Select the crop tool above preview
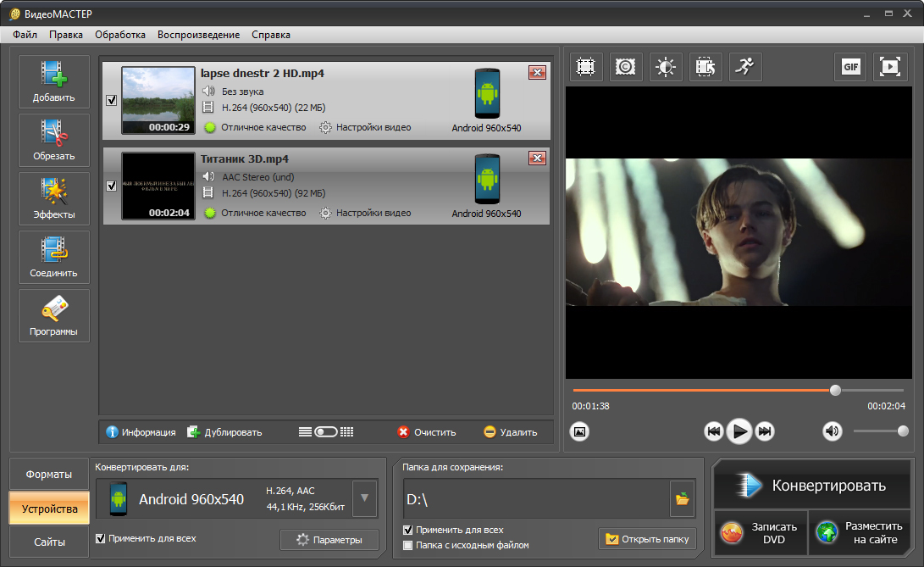This screenshot has width=924, height=567. tap(586, 67)
